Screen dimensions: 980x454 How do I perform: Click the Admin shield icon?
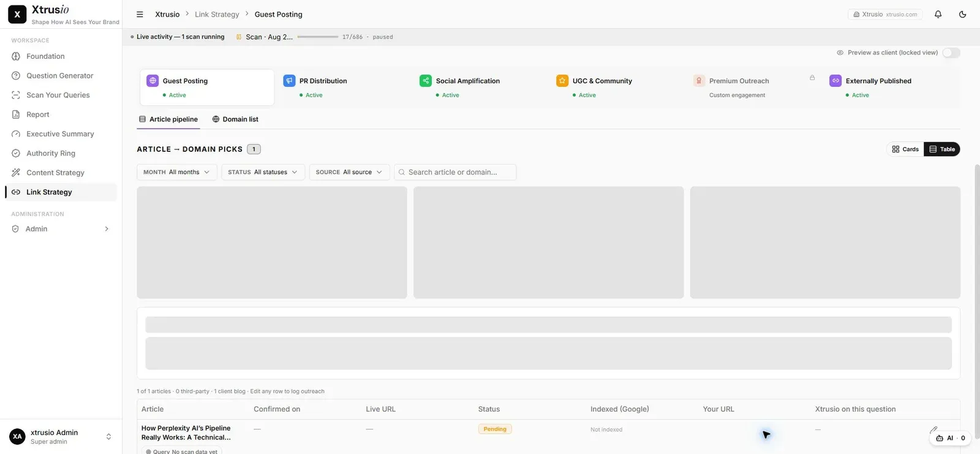[x=15, y=229]
